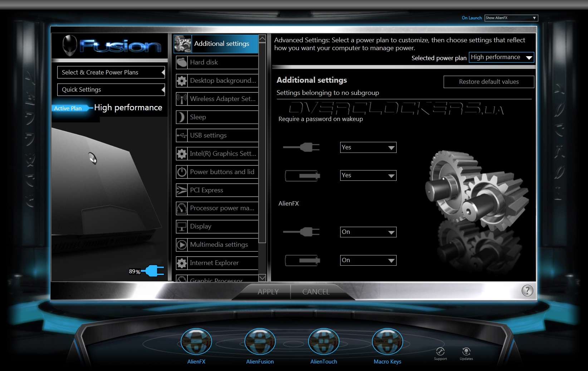Screen dimensions: 588x371
Task: Click the USB settings icon
Action: pos(182,135)
